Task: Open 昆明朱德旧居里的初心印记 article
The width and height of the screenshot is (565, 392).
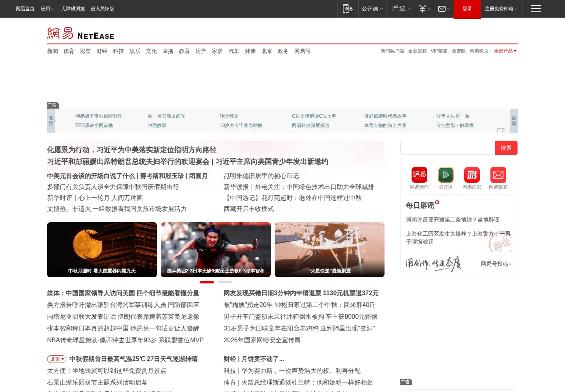Action: (261, 176)
